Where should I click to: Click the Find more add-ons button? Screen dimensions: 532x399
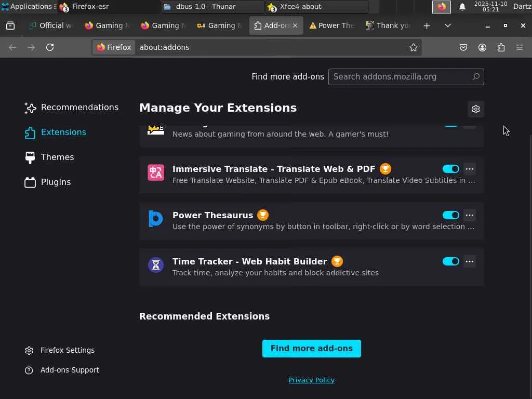tap(312, 349)
